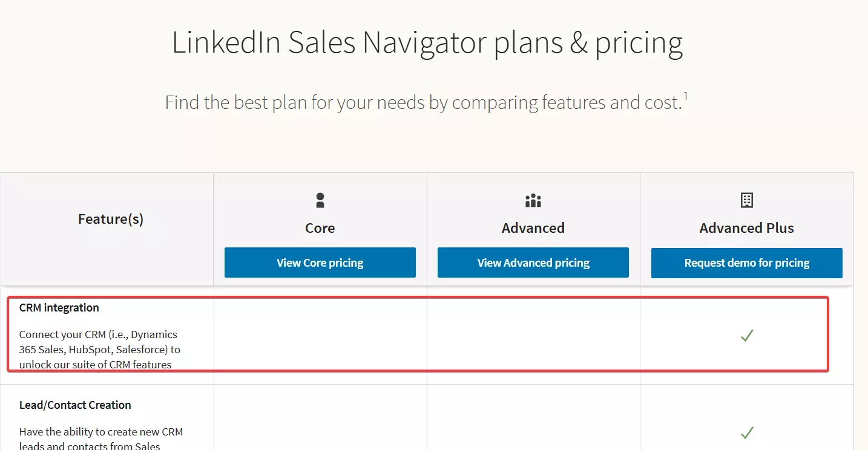Image resolution: width=868 pixels, height=450 pixels.
Task: Select the Core column header
Action: point(320,228)
